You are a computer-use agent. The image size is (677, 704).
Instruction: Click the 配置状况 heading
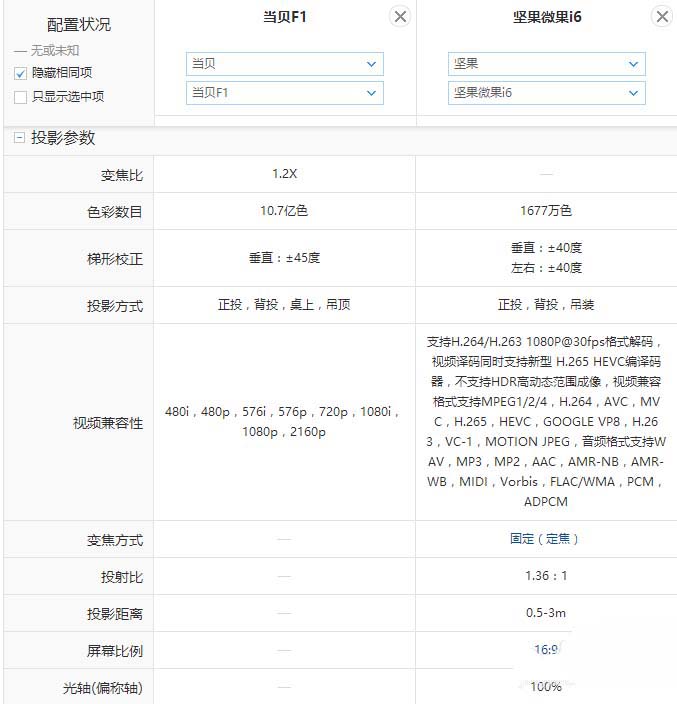point(79,25)
